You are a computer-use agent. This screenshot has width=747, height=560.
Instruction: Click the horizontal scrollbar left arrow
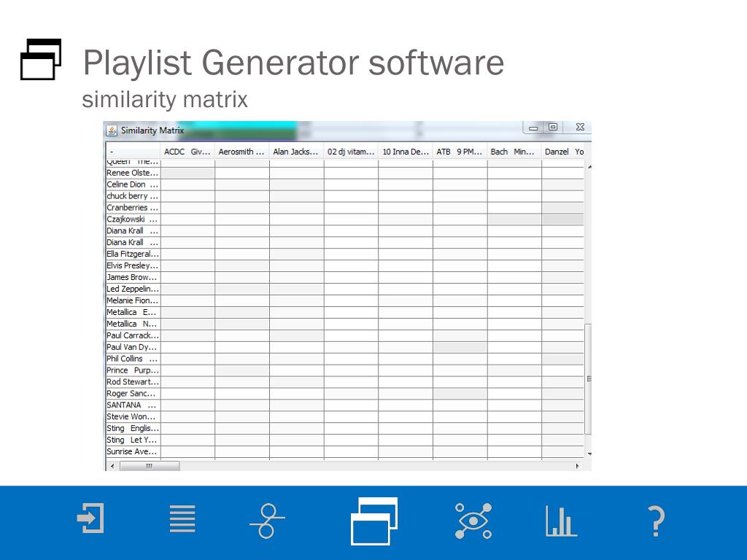(x=112, y=466)
